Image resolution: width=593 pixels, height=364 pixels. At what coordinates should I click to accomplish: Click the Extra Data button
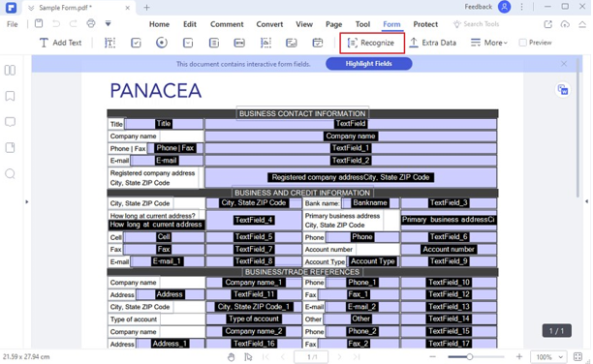(433, 43)
